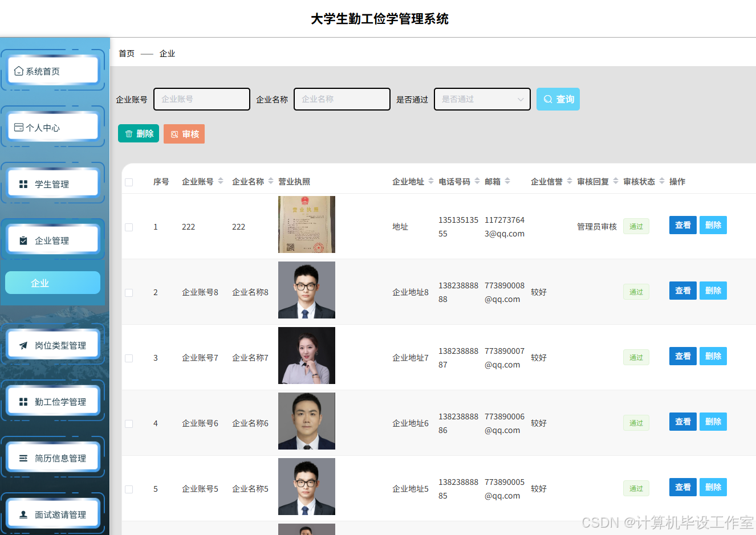Image resolution: width=756 pixels, height=535 pixels.
Task: Open the 企业名称8 photo thumbnail
Action: point(307,290)
